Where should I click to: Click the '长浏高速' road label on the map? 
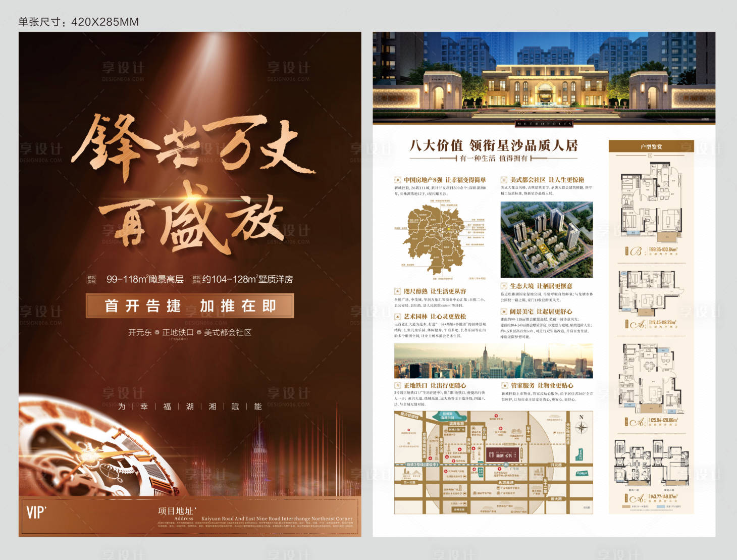(x=505, y=482)
